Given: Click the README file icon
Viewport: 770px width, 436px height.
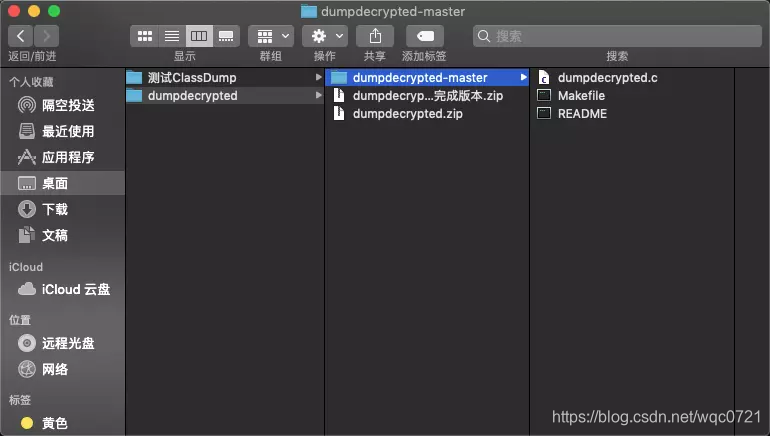Looking at the screenshot, I should [544, 113].
